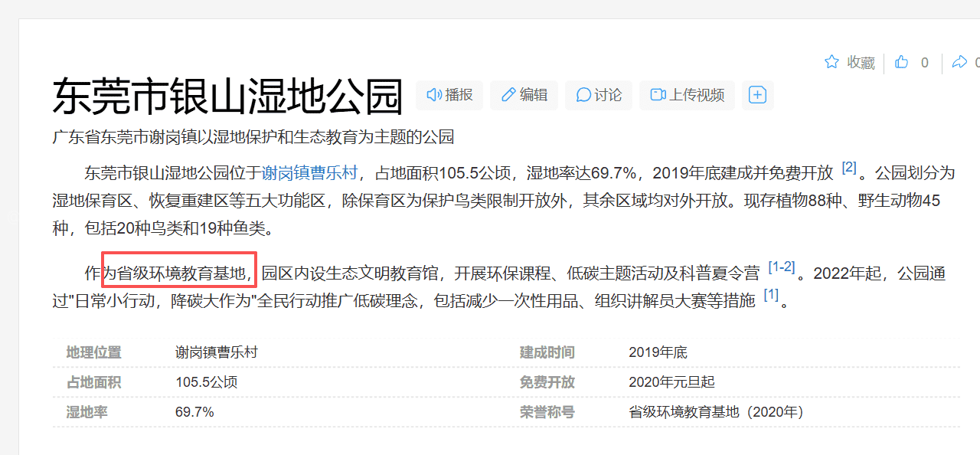Click reference [1] ending the second paragraph

click(771, 295)
